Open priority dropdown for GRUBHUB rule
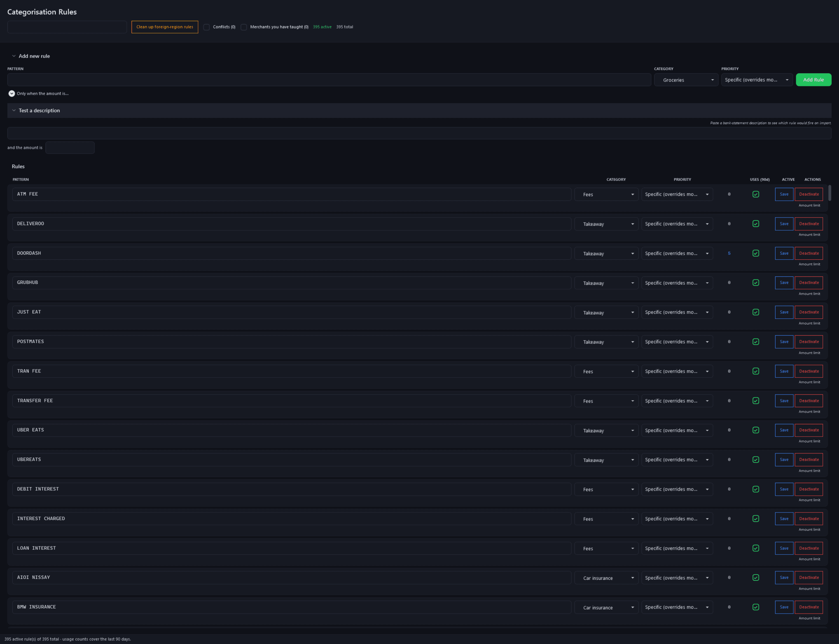839x644 pixels. (677, 283)
